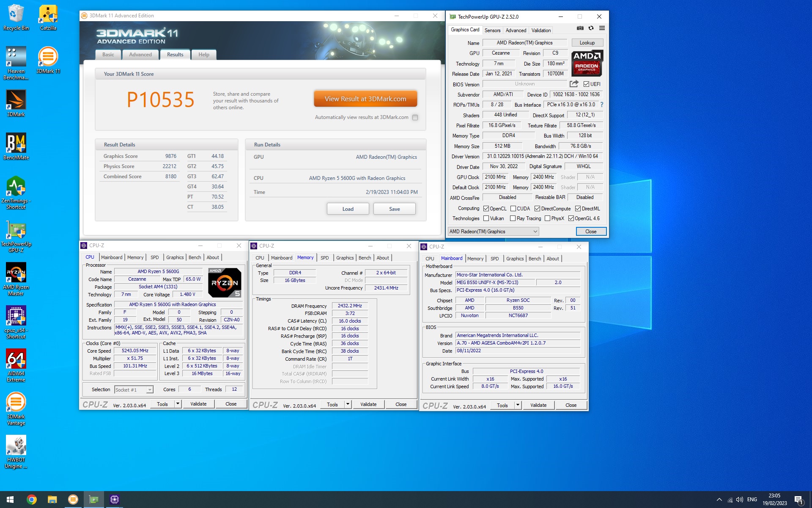
Task: Click AMD Radeon Graphics logo in GPU-Z
Action: (x=587, y=63)
